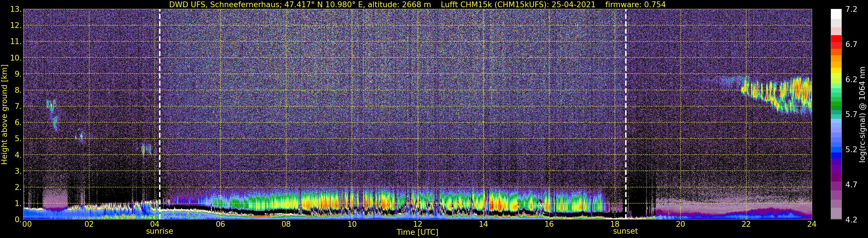Click the "3." tick label on the height axis

point(18,171)
